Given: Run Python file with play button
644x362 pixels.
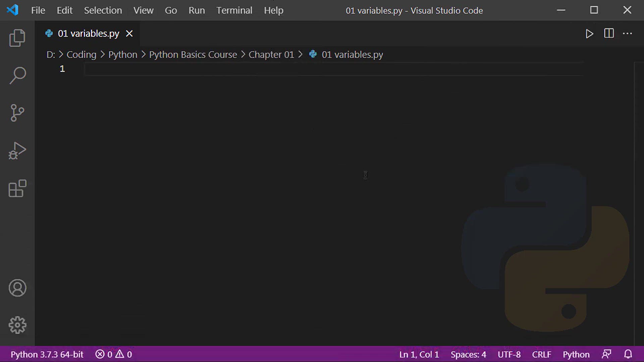Looking at the screenshot, I should tap(589, 34).
